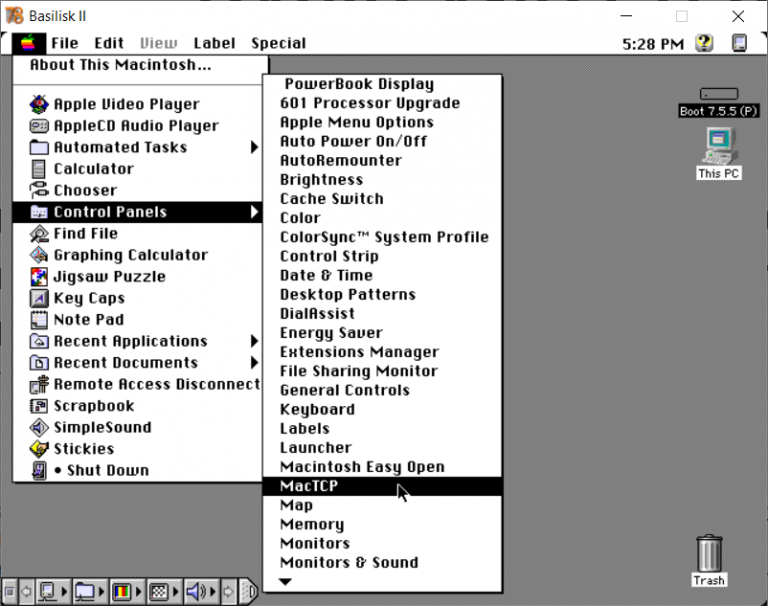The width and height of the screenshot is (768, 606).
Task: Select the highlighted Control Panels item
Action: tap(137, 212)
